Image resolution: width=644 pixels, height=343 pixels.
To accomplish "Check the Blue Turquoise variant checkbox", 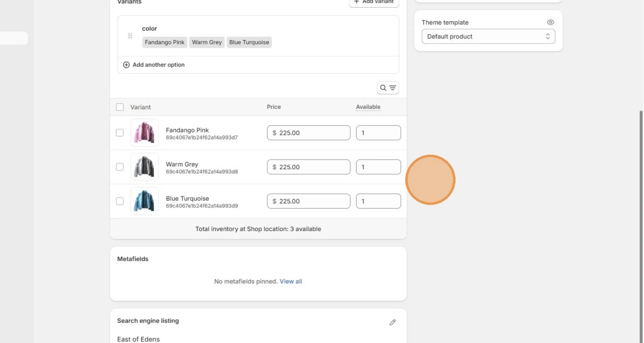I will (x=120, y=201).
